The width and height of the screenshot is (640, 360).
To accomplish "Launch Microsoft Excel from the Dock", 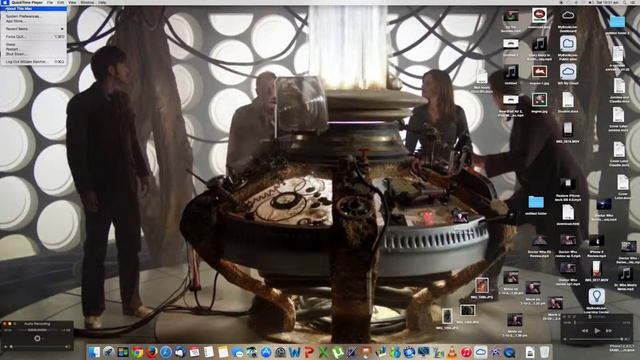I will coord(323,352).
